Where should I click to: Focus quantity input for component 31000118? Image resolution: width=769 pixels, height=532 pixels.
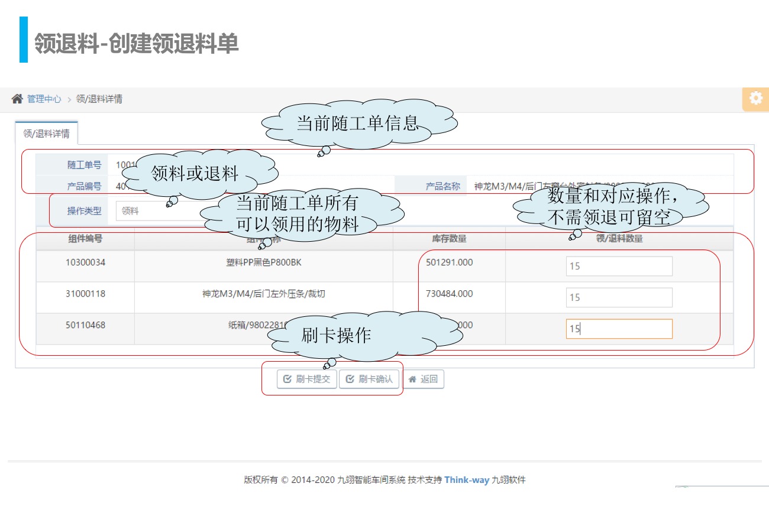(x=619, y=297)
